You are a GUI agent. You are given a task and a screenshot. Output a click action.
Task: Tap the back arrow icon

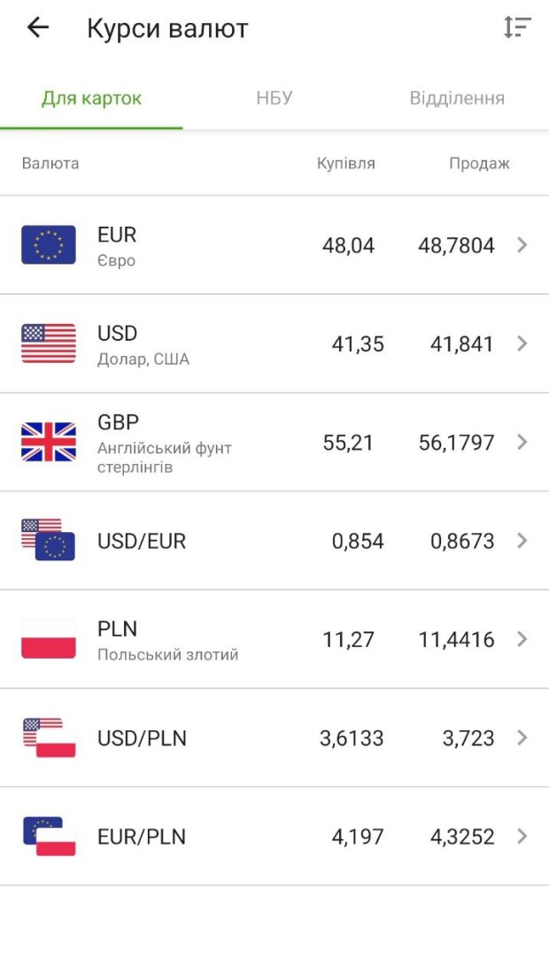point(38,28)
